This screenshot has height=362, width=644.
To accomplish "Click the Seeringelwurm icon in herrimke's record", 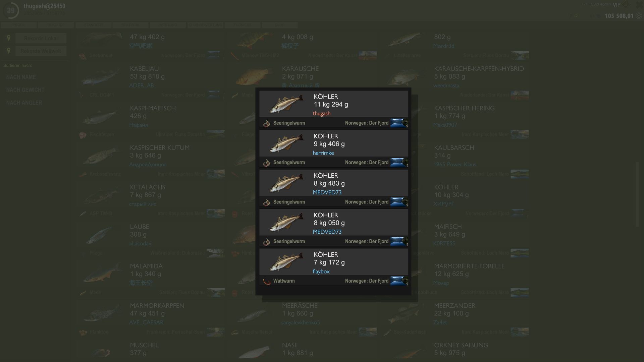I will pyautogui.click(x=266, y=163).
